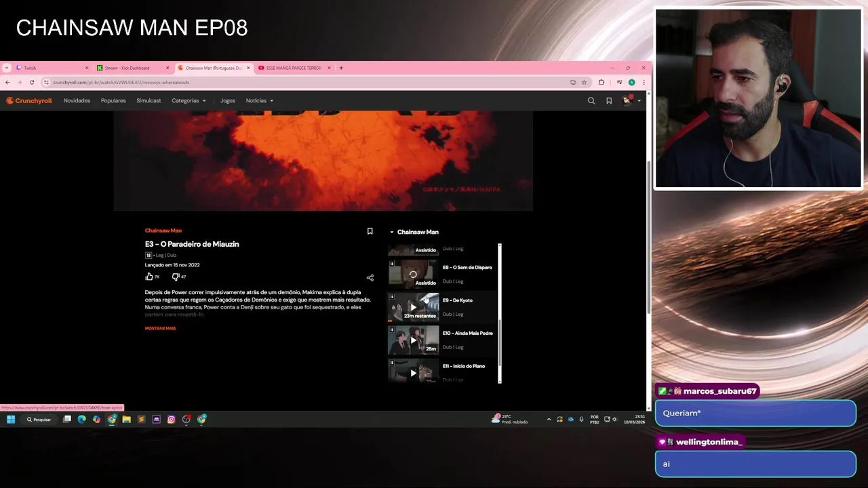Open the E10 - Ainda Mais Podre title

pyautogui.click(x=468, y=333)
